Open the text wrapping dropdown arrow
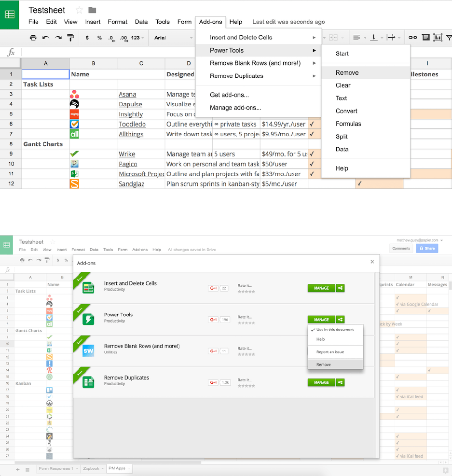The width and height of the screenshot is (452, 476). click(399, 38)
